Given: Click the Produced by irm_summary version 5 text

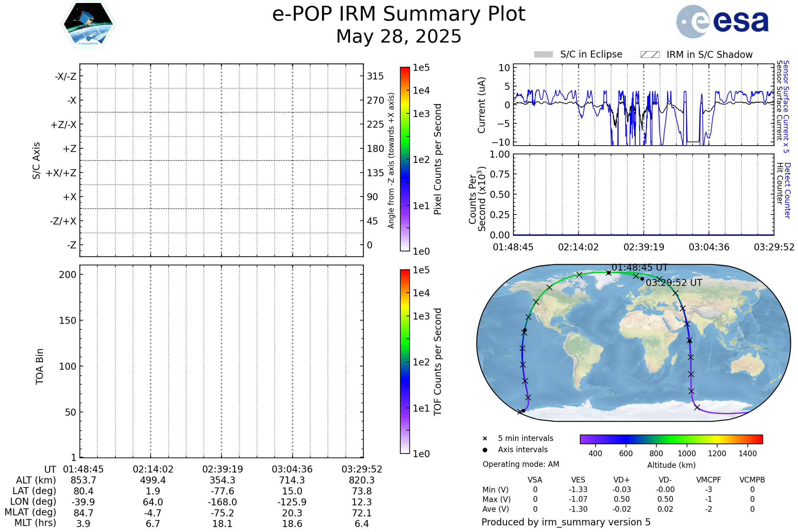Looking at the screenshot, I should (566, 522).
